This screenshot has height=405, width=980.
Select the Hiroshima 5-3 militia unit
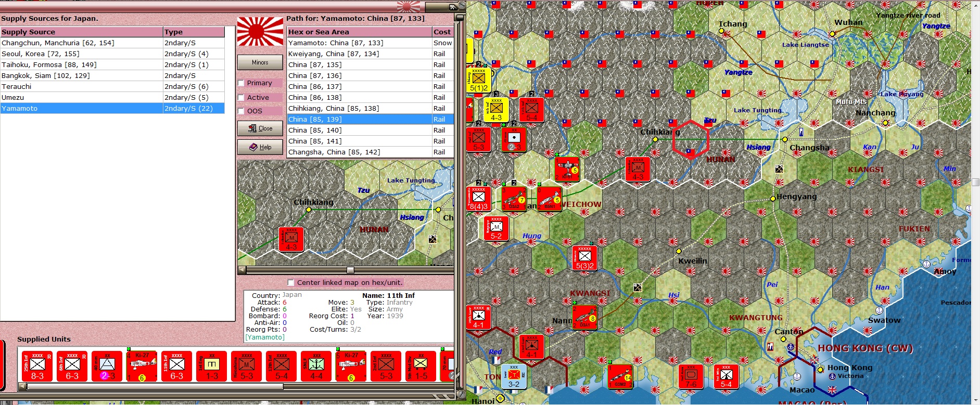point(247,367)
